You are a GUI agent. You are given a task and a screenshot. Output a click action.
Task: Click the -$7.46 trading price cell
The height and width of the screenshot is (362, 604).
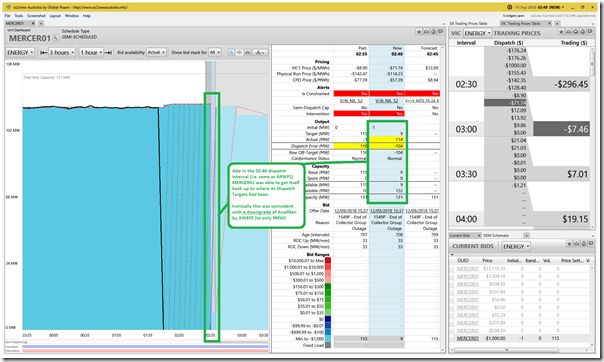pos(561,129)
